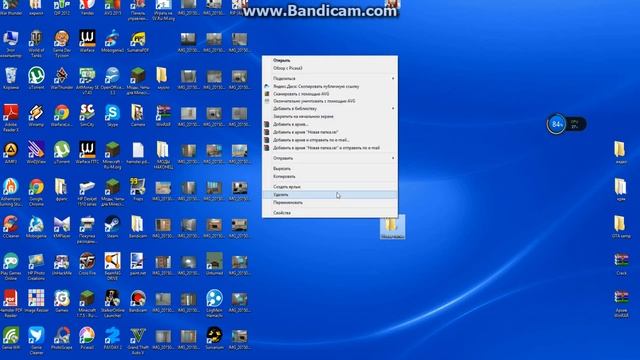
Task: Open the ArtMoney SE shortcut
Action: 87,81
